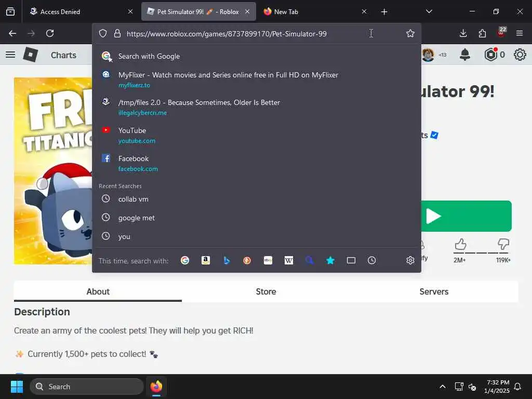The image size is (532, 399).
Task: Search history using the clock icon
Action: click(x=372, y=260)
